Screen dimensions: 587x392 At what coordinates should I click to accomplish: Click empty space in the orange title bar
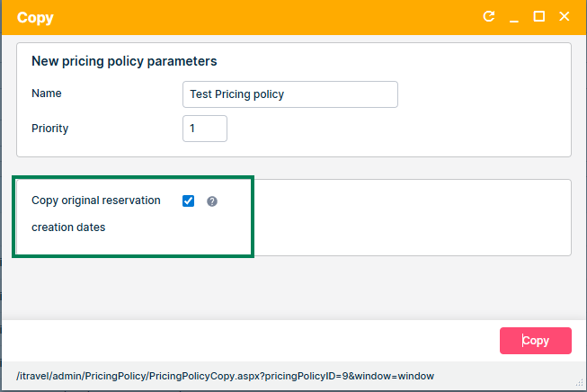tap(270, 18)
